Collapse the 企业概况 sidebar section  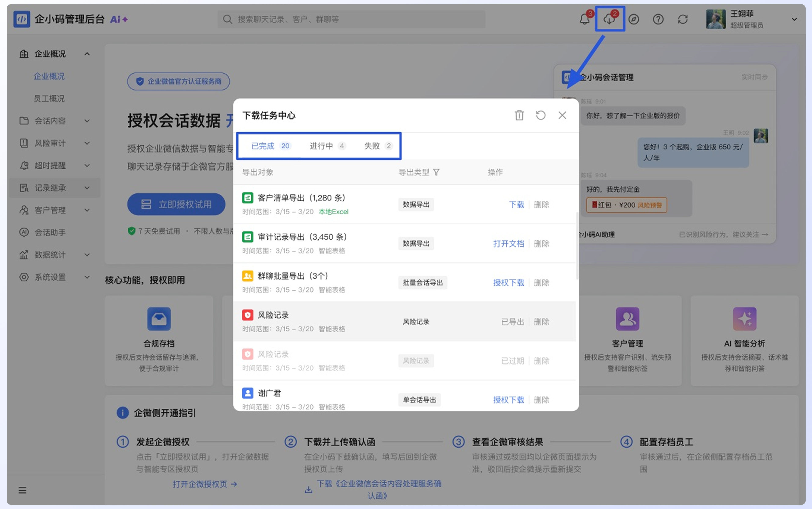(x=87, y=54)
